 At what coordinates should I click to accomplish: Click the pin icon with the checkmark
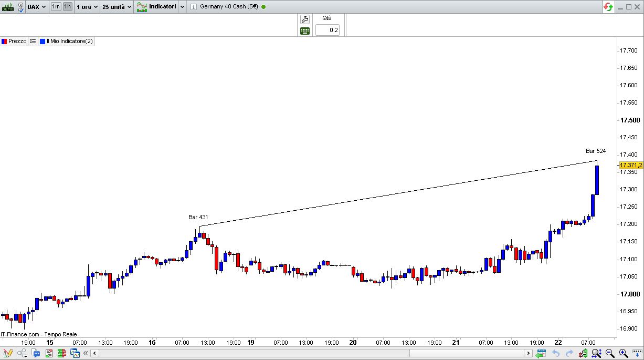pos(20,7)
